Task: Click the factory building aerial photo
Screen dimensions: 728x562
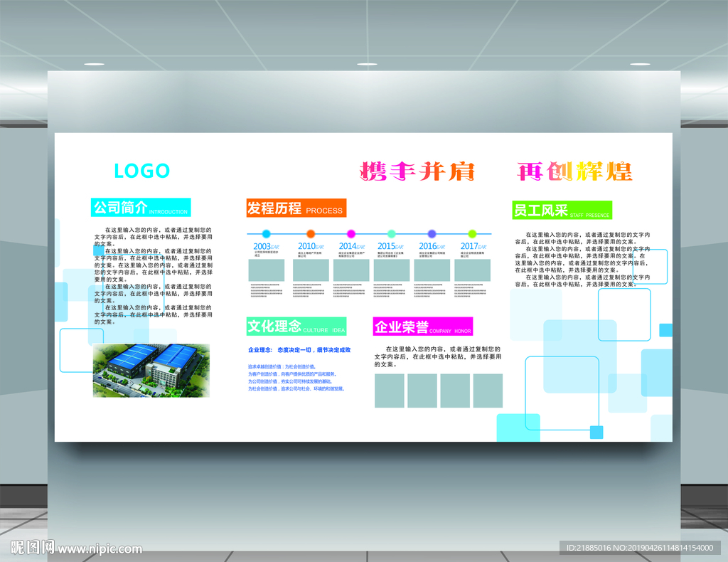Action: (x=151, y=371)
